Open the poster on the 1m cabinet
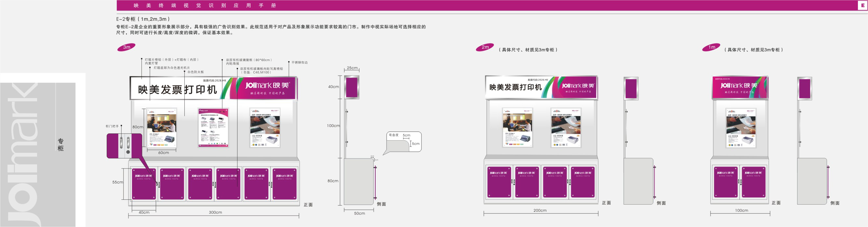Image resolution: width=868 pixels, height=227 pixels. coord(741,128)
